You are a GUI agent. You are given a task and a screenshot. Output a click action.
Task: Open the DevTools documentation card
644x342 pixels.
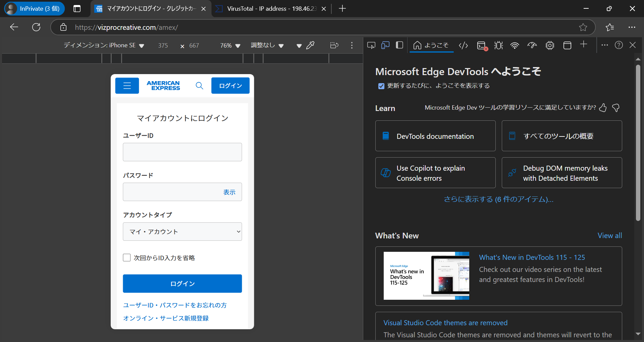435,136
